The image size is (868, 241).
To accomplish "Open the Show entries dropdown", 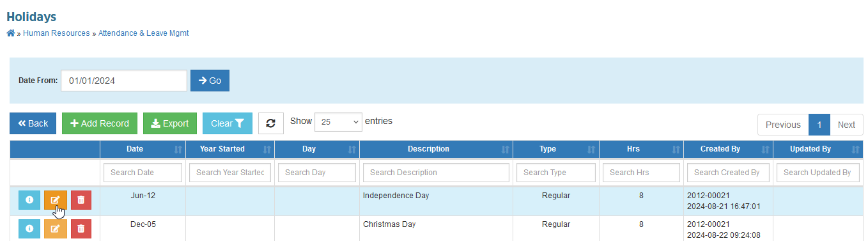I will click(x=338, y=121).
